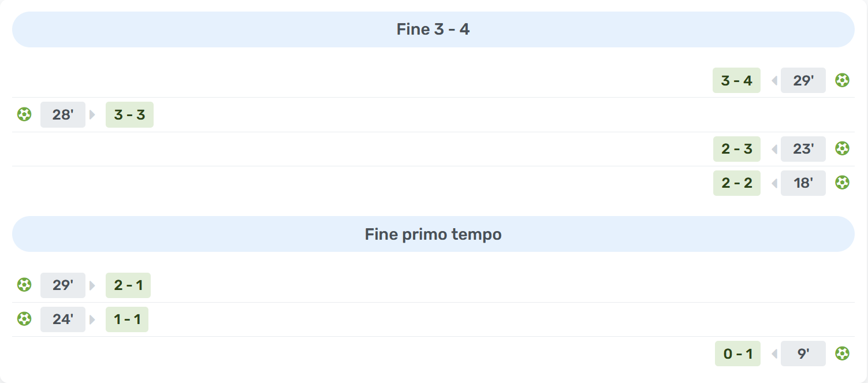Click the soccer ball icon at 24'

click(x=24, y=319)
